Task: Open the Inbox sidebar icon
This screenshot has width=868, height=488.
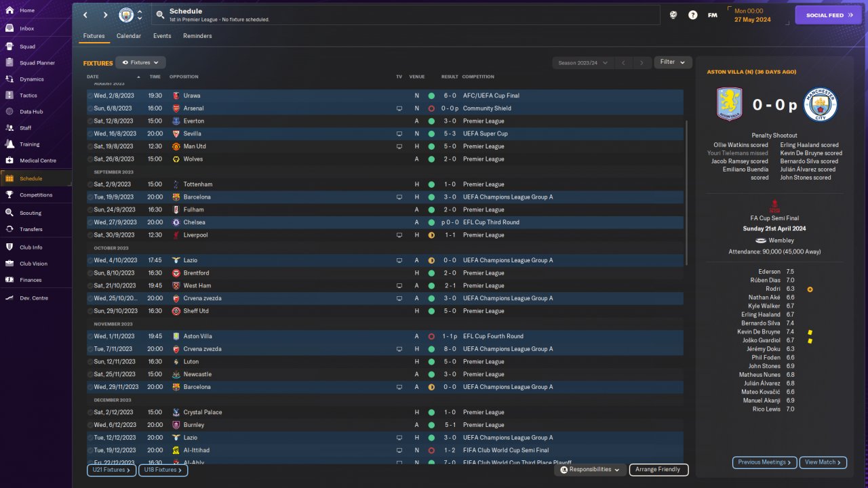Action: pos(9,28)
